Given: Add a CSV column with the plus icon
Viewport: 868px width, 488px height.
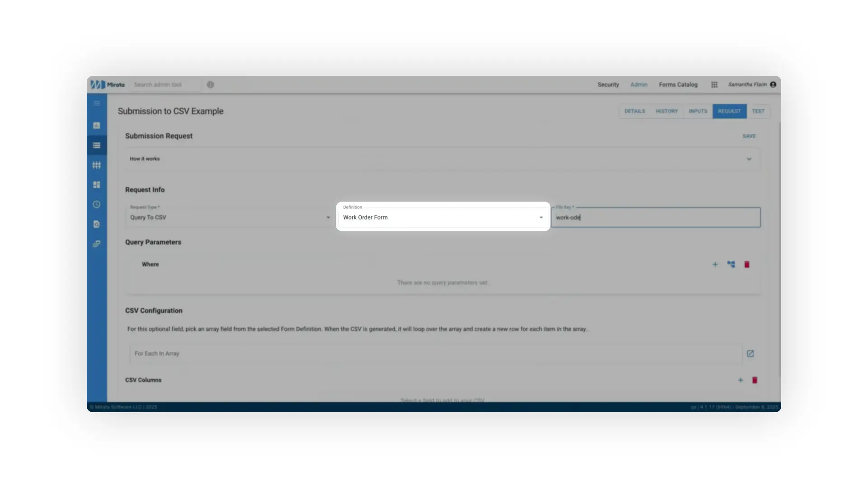Looking at the screenshot, I should 740,380.
